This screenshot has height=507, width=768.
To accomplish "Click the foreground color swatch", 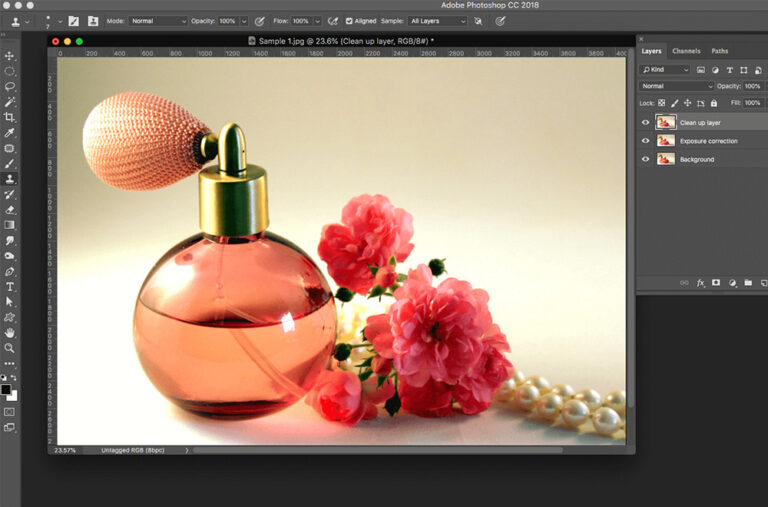I will 6,389.
